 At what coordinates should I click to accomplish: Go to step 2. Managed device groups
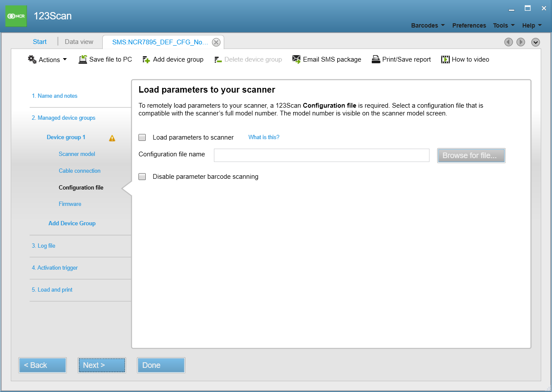[63, 118]
